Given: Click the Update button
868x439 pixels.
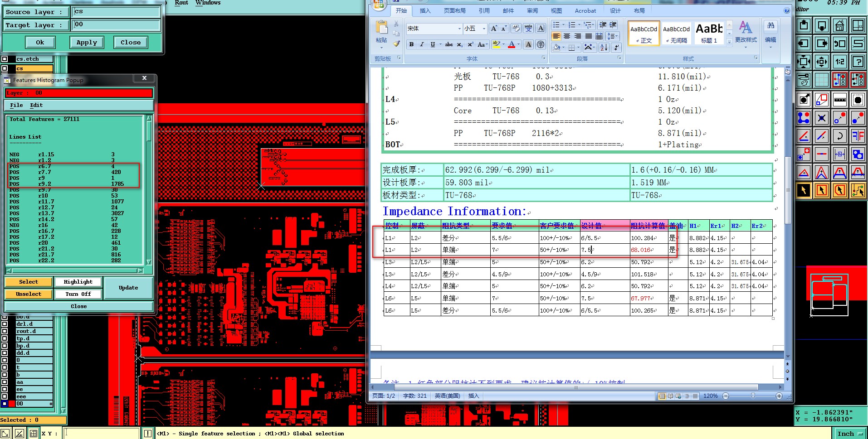Looking at the screenshot, I should pos(128,288).
